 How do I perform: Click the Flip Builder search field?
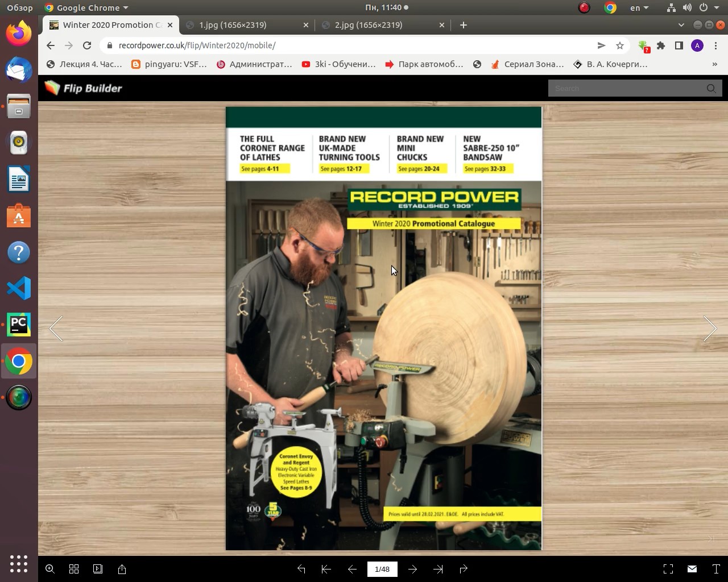tap(626, 88)
